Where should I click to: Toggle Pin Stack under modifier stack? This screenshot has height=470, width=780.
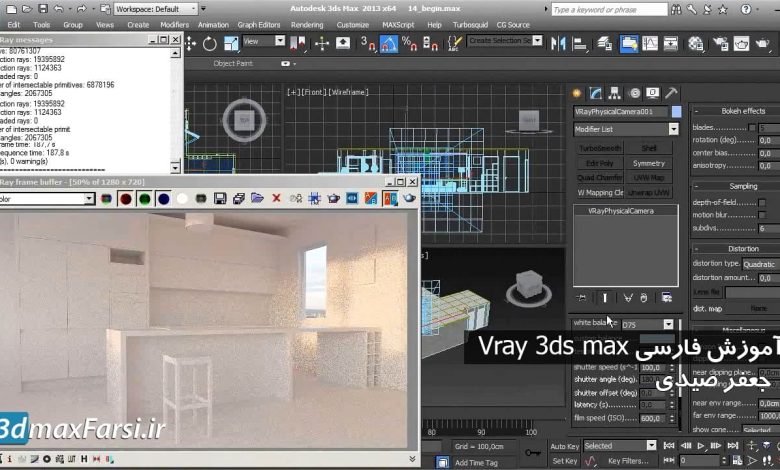(x=581, y=298)
